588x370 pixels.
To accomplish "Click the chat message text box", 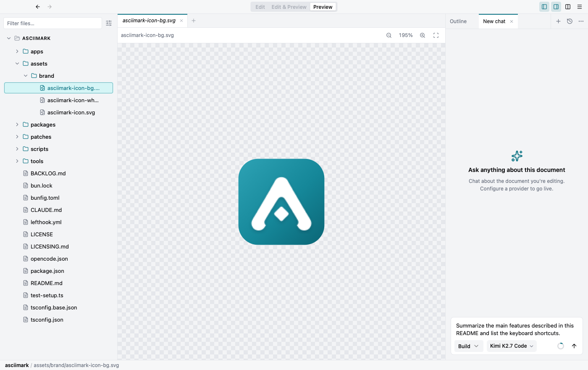I will click(516, 329).
